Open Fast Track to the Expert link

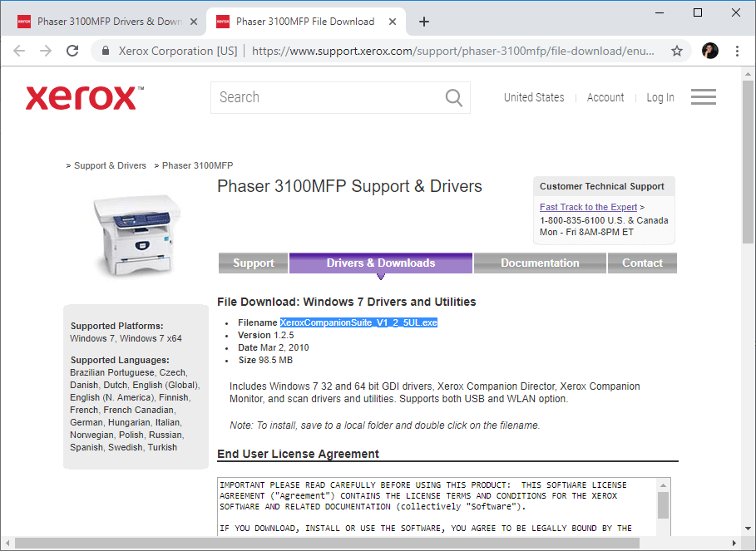(x=588, y=207)
